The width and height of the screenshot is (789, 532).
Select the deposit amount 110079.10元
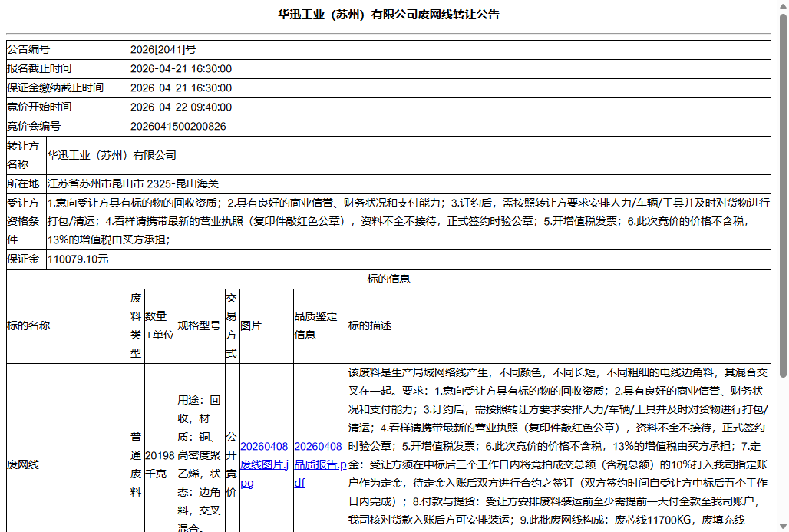point(78,259)
